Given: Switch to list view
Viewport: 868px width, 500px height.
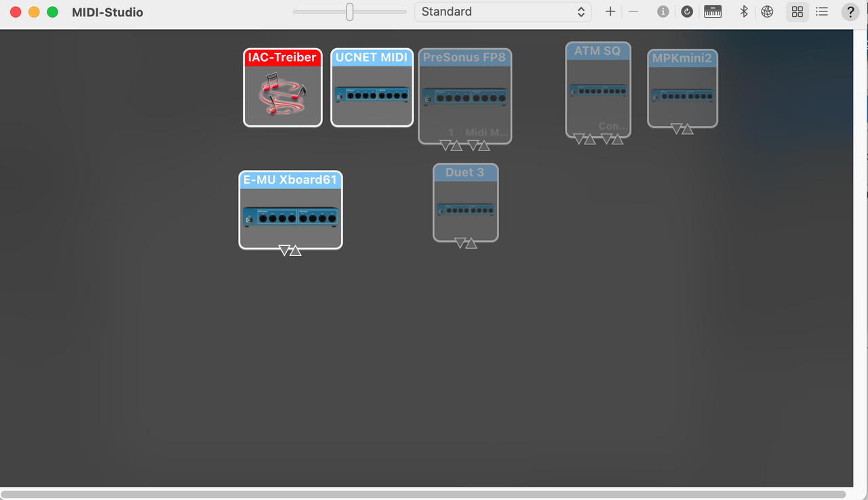Looking at the screenshot, I should (822, 12).
